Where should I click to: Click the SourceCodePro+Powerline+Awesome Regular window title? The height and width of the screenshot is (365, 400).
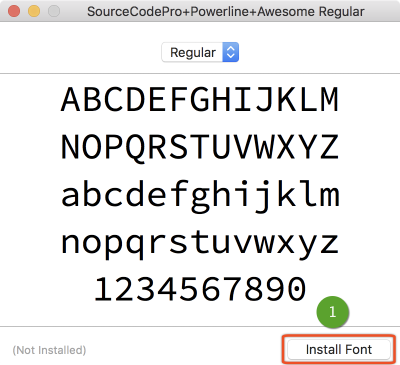pos(226,12)
